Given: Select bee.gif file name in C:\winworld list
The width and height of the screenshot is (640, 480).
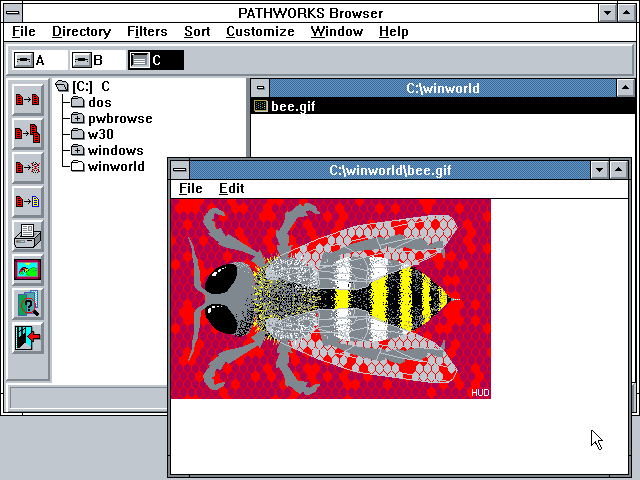Looking at the screenshot, I should click(293, 106).
